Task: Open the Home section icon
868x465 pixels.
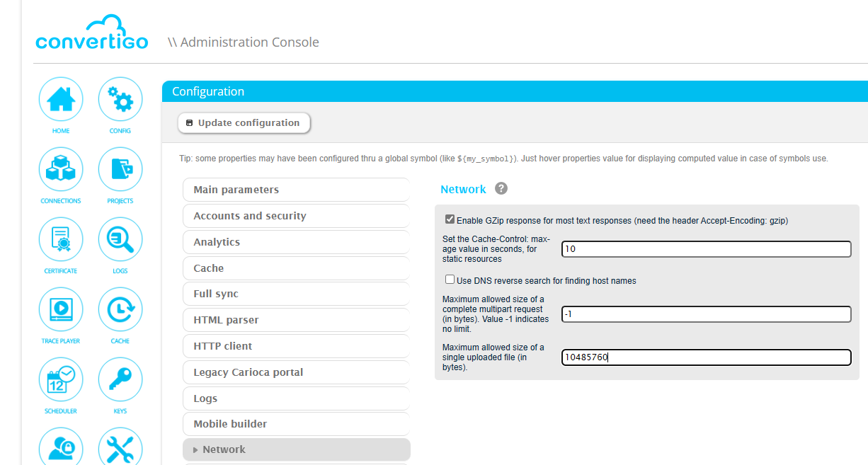Action: [61, 99]
